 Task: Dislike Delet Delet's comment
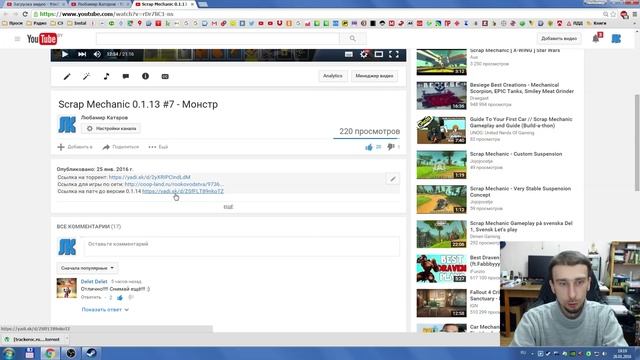click(x=131, y=298)
